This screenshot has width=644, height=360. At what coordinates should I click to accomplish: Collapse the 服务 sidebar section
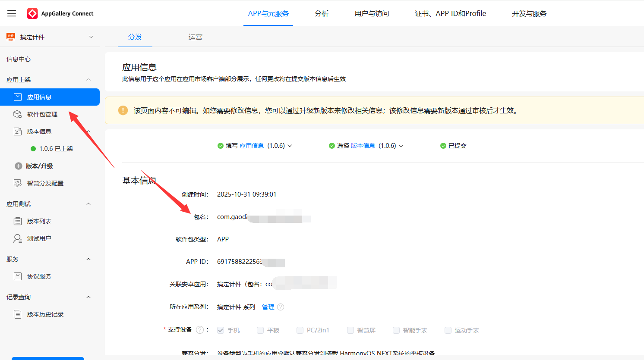tap(88, 259)
